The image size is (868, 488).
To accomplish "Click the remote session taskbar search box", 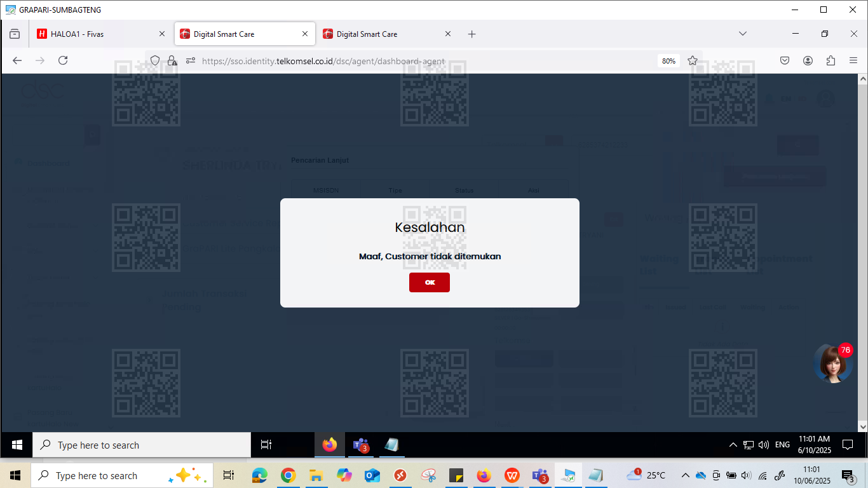I will [142, 445].
